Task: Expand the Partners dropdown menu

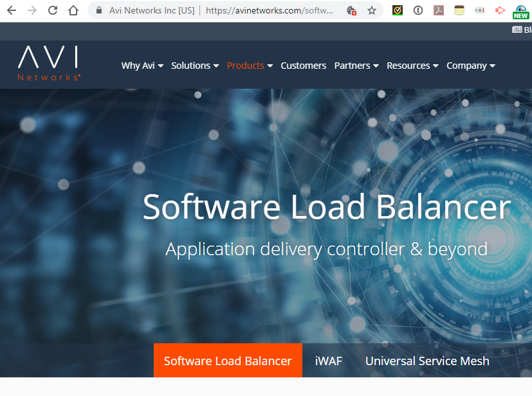Action: click(x=356, y=66)
